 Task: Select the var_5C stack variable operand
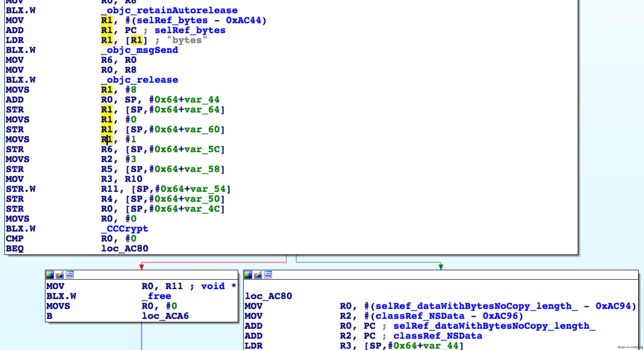(x=202, y=149)
